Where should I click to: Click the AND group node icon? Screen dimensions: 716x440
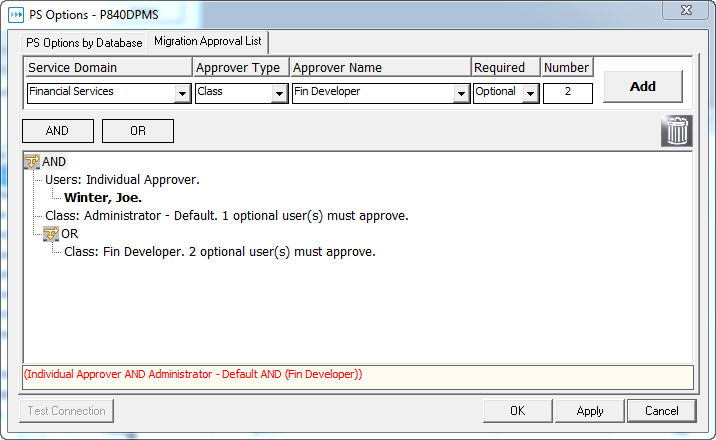coord(31,162)
